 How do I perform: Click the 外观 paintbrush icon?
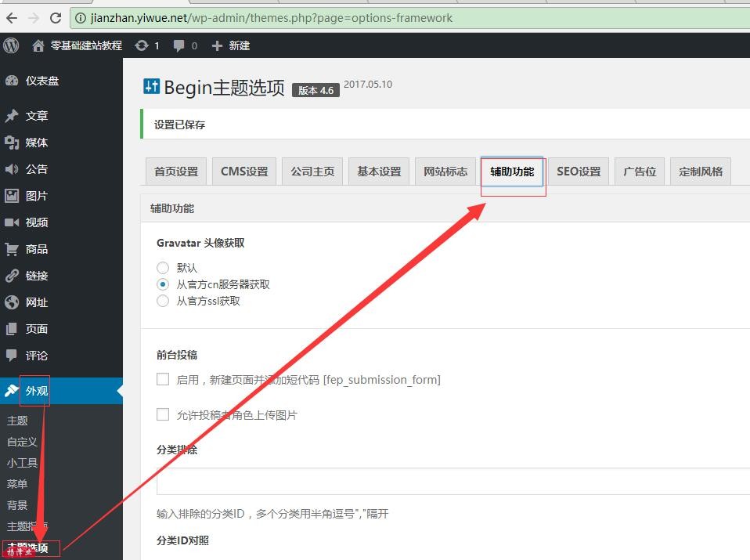[x=12, y=391]
